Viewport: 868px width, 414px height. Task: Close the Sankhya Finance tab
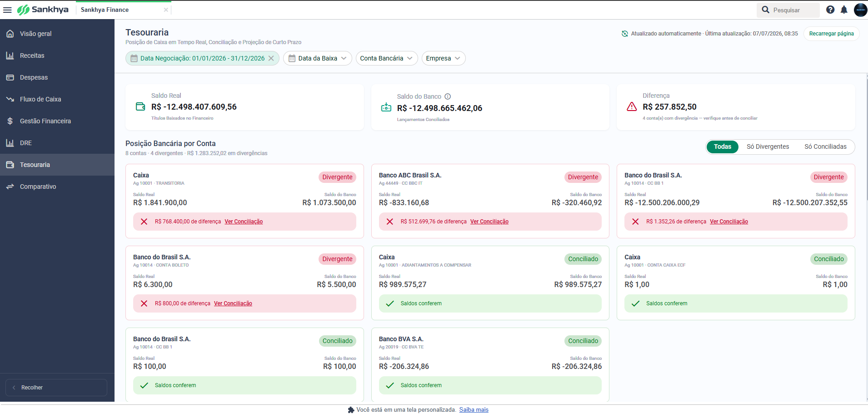166,10
